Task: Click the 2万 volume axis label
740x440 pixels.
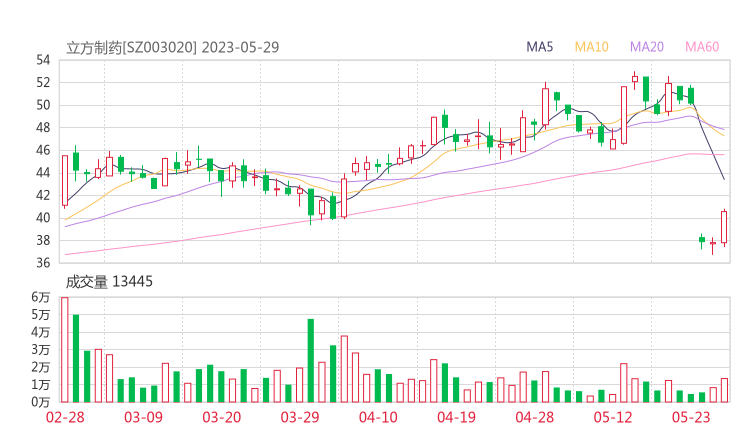Action: click(x=41, y=367)
